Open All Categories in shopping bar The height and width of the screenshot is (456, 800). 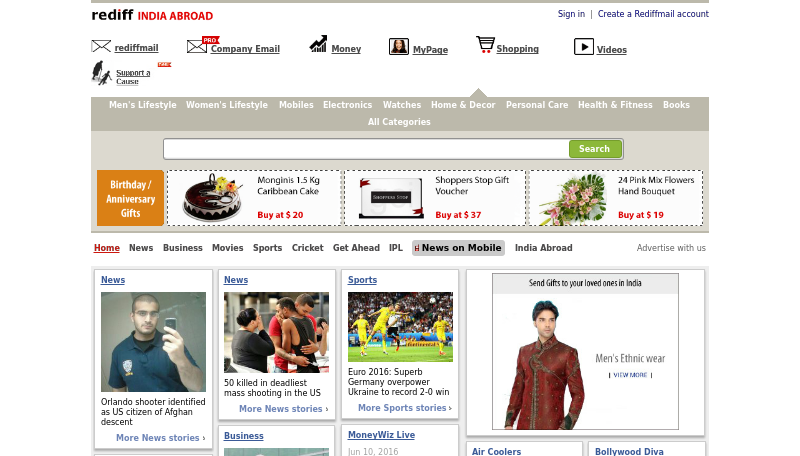coord(399,122)
